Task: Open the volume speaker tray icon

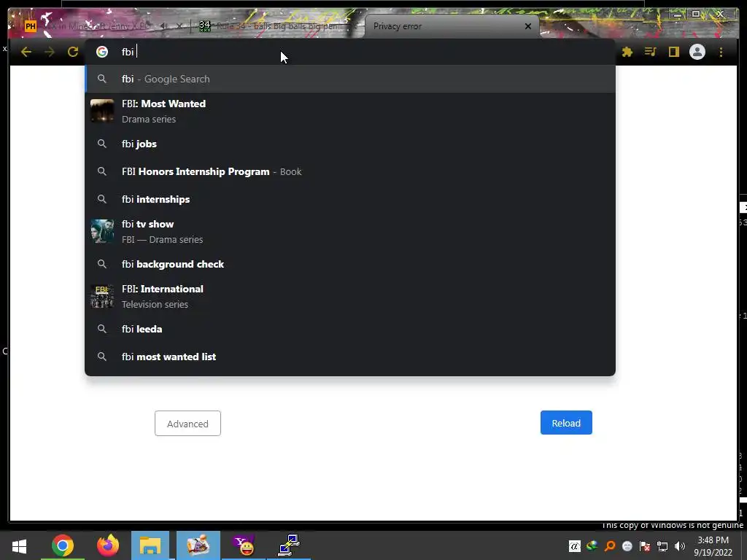Action: click(x=680, y=546)
